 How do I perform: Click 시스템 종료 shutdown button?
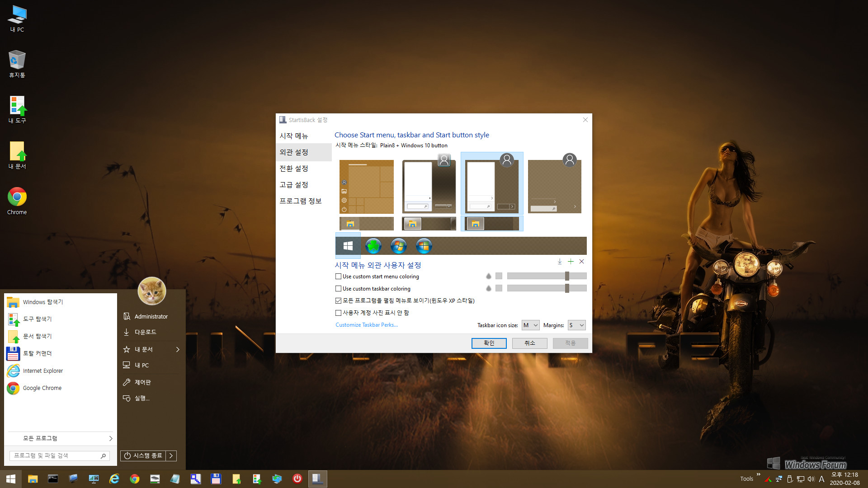143,455
